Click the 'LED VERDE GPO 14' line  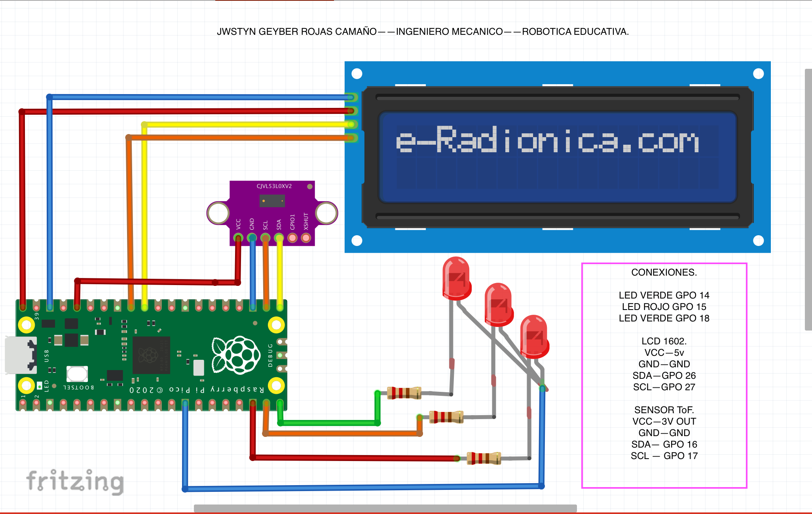click(664, 295)
